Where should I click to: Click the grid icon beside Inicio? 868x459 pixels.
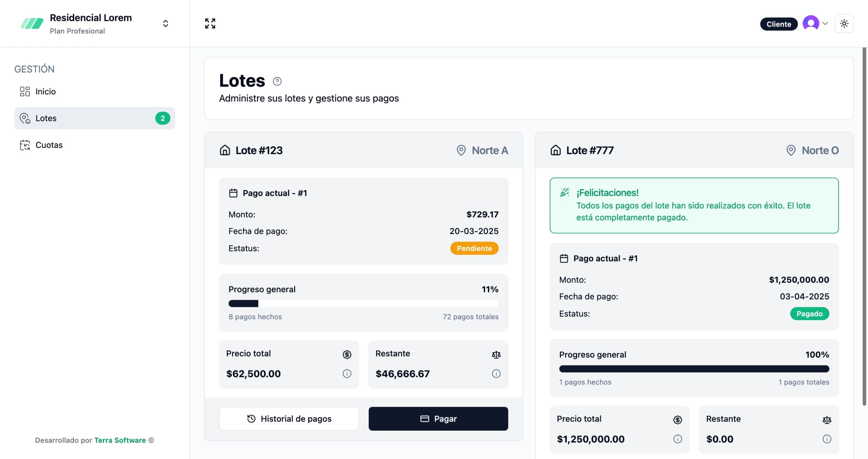pos(25,91)
